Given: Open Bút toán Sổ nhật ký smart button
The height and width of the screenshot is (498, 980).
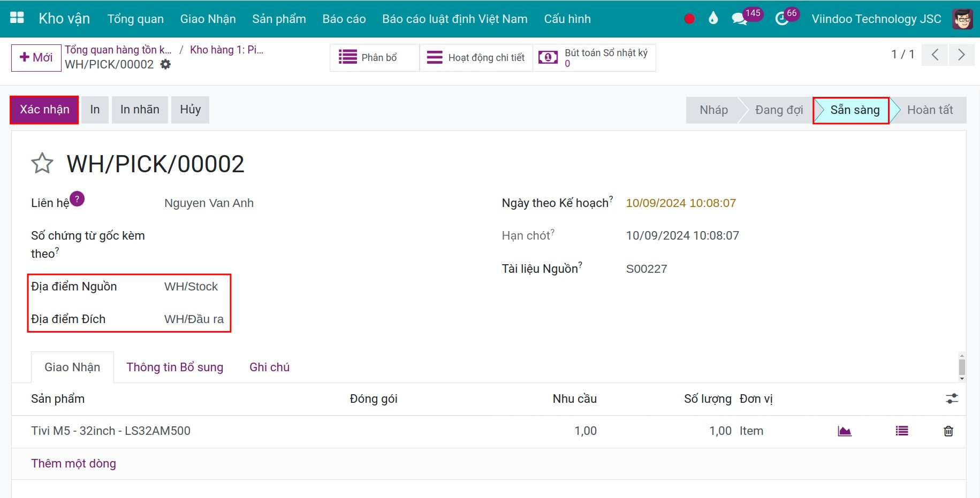Looking at the screenshot, I should coord(595,57).
